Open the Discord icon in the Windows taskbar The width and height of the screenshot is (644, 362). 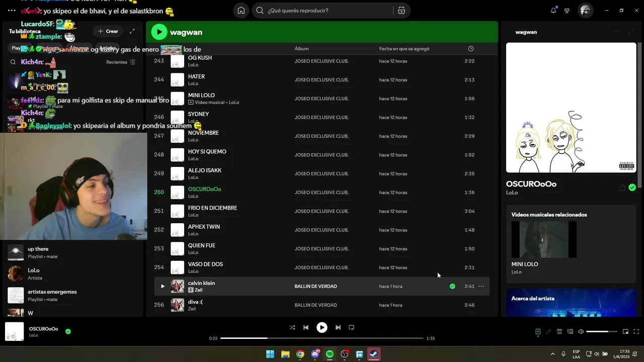315,354
